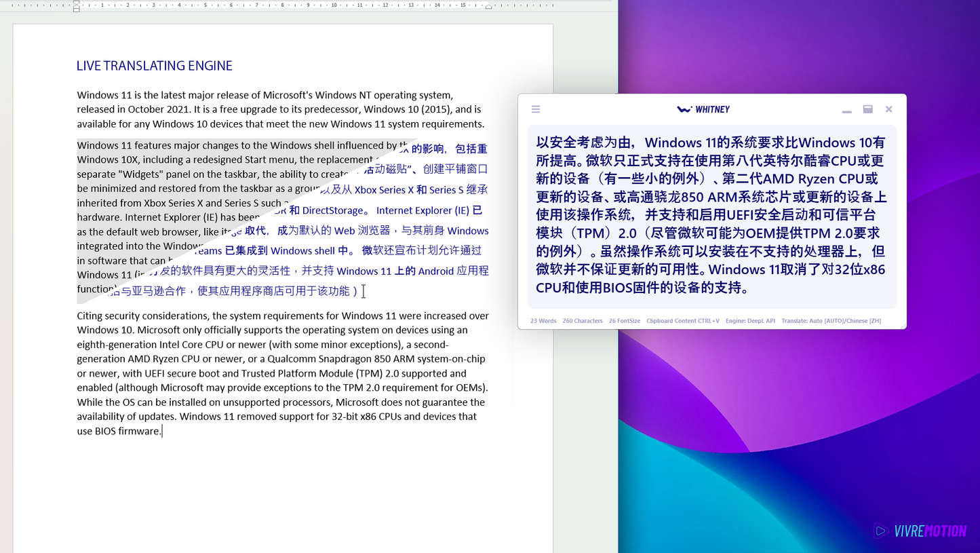
Task: Open the hamburger menu in the Whitney window
Action: coord(535,109)
